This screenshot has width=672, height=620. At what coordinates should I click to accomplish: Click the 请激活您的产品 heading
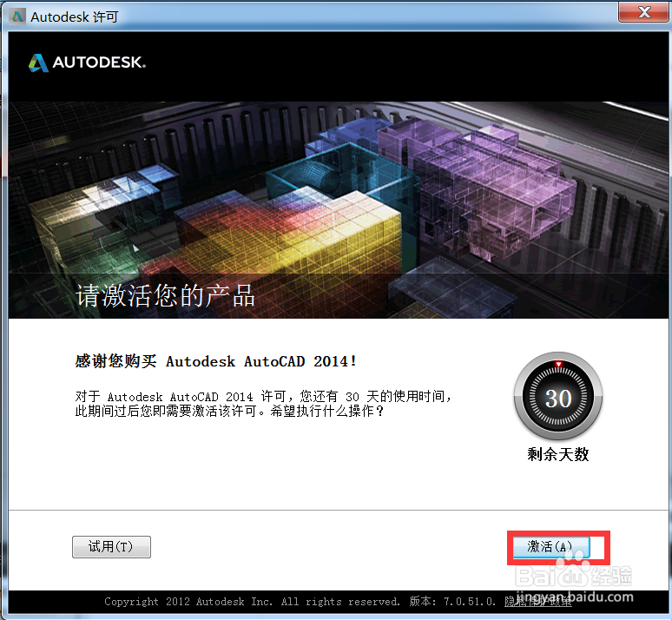166,295
